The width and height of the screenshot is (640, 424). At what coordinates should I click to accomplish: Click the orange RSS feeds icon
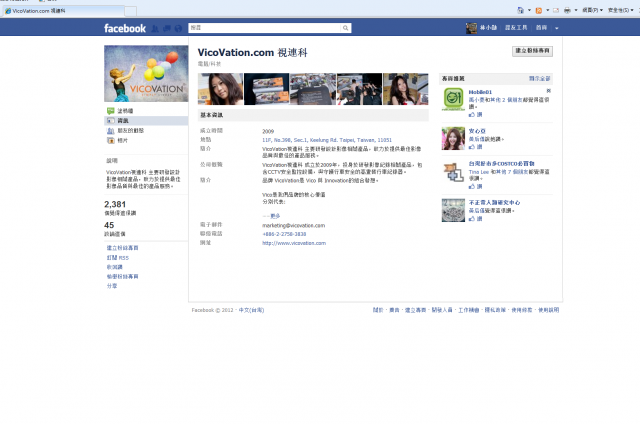(539, 11)
